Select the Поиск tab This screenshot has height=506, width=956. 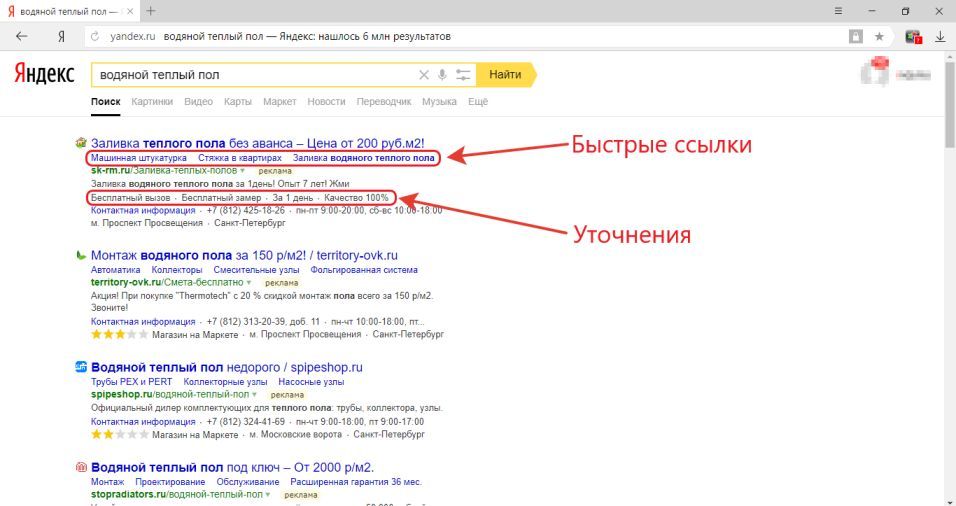tap(105, 102)
